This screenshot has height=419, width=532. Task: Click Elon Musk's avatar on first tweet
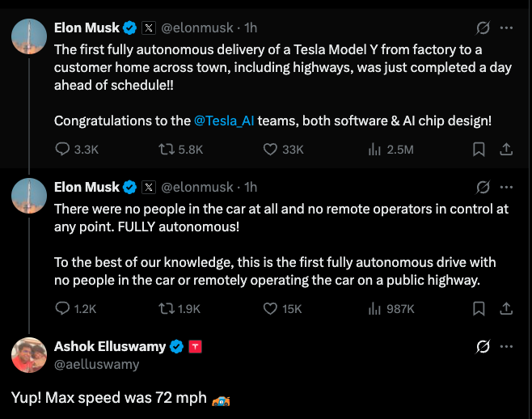[29, 36]
